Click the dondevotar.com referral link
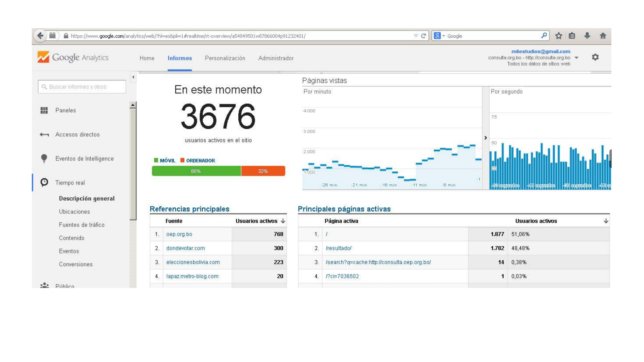Viewport: 644px width, 362px height. point(186,248)
